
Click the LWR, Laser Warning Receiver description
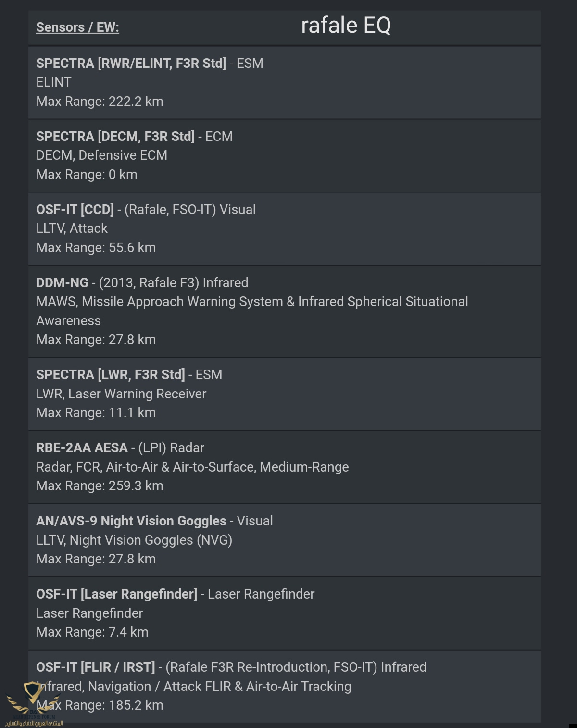pos(121,394)
